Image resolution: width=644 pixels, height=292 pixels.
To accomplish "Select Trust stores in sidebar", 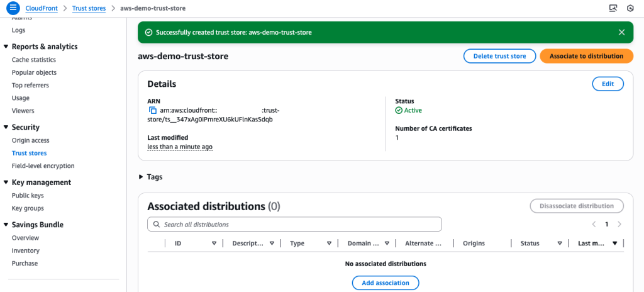I will tap(29, 153).
